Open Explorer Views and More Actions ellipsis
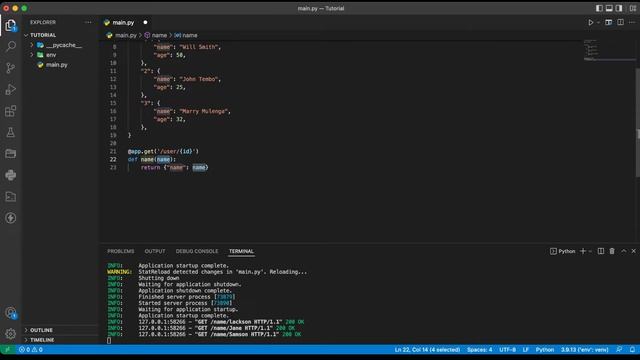This screenshot has width=640, height=360. coord(88,22)
